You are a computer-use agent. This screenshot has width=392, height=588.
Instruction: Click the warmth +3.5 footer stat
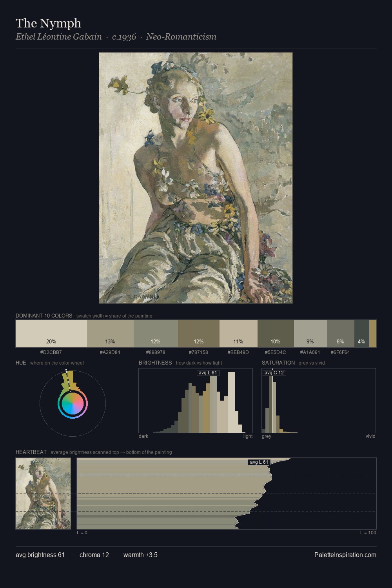[140, 555]
